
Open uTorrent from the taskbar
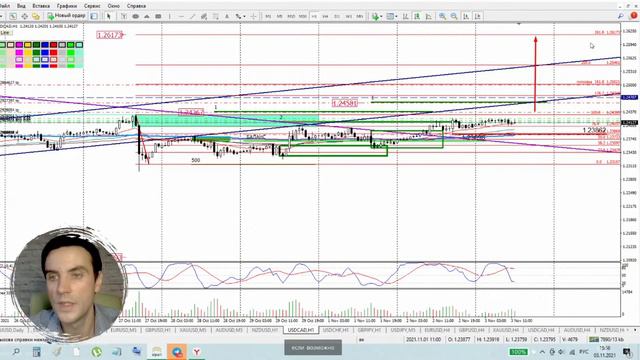click(x=97, y=351)
